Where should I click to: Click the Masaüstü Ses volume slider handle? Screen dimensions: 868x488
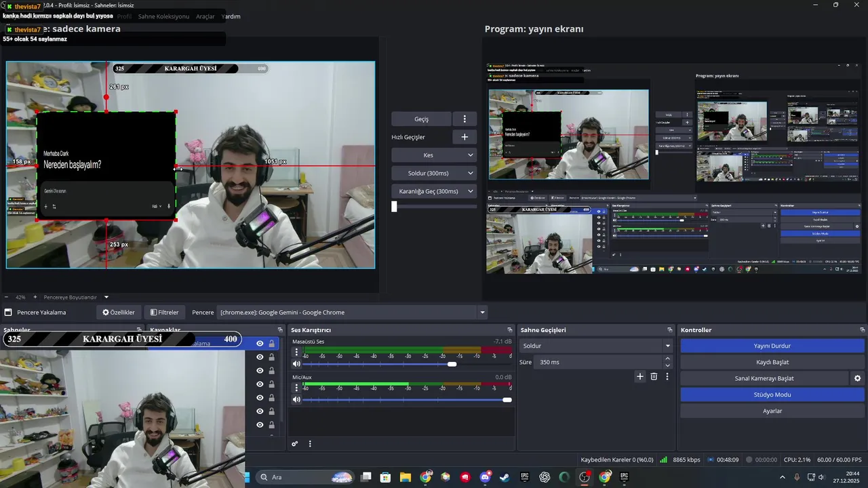(x=452, y=364)
